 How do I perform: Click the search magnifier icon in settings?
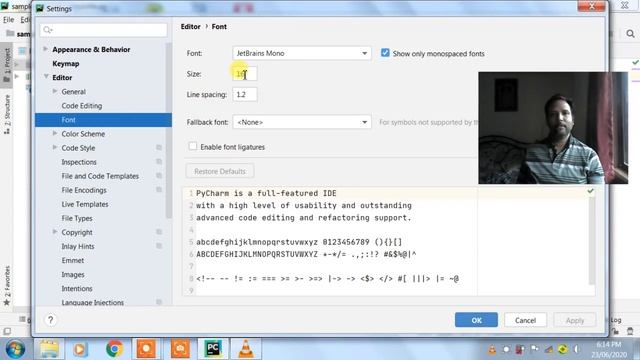(x=47, y=30)
